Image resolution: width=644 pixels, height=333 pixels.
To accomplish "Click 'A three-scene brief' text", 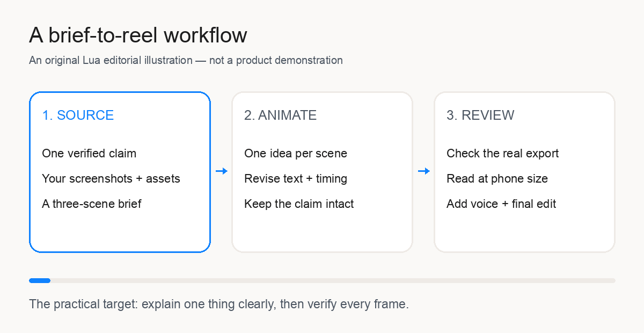I will tap(92, 204).
